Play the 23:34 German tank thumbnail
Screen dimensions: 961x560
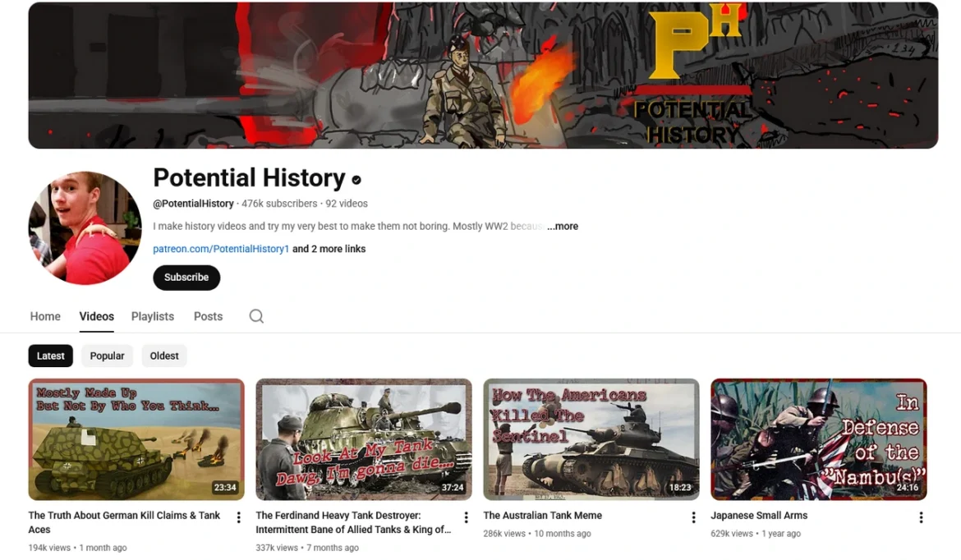tap(136, 439)
